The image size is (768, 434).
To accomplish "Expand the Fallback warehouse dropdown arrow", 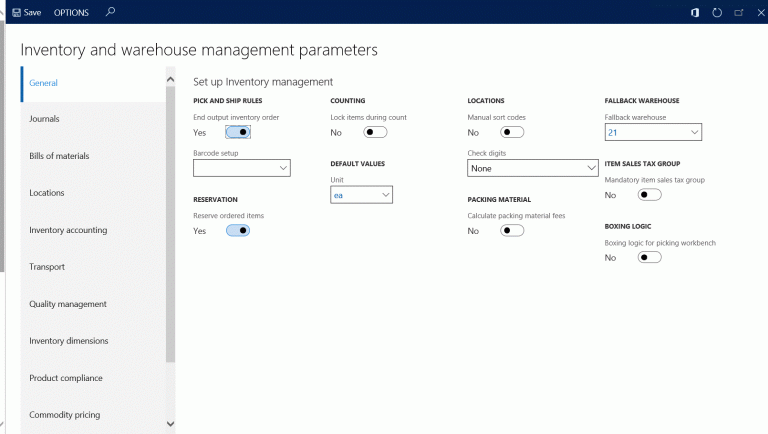I will click(694, 132).
